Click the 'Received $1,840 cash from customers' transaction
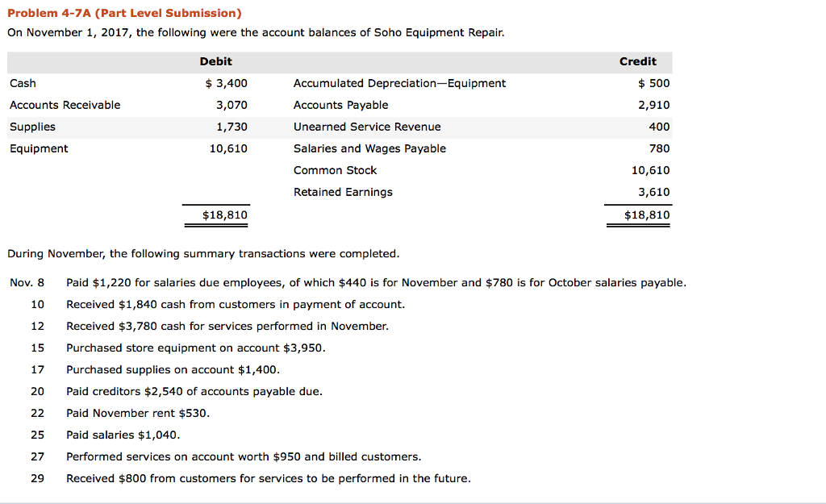The width and height of the screenshot is (826, 504). [236, 304]
